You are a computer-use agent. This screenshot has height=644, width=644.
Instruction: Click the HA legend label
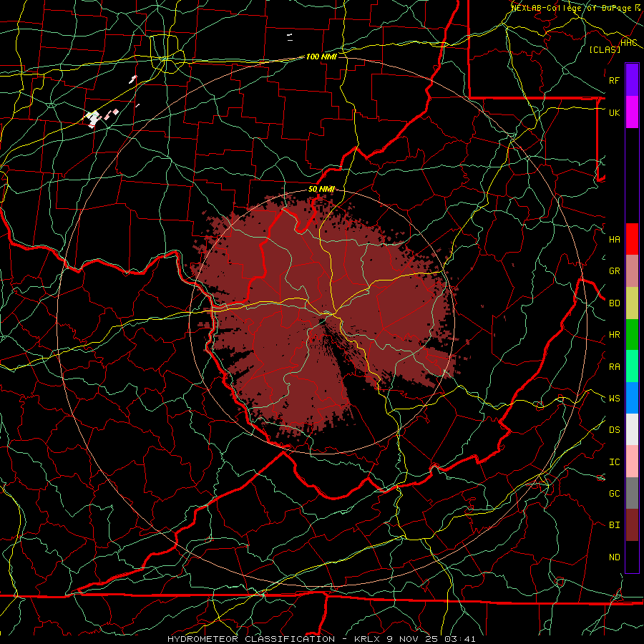(x=614, y=240)
